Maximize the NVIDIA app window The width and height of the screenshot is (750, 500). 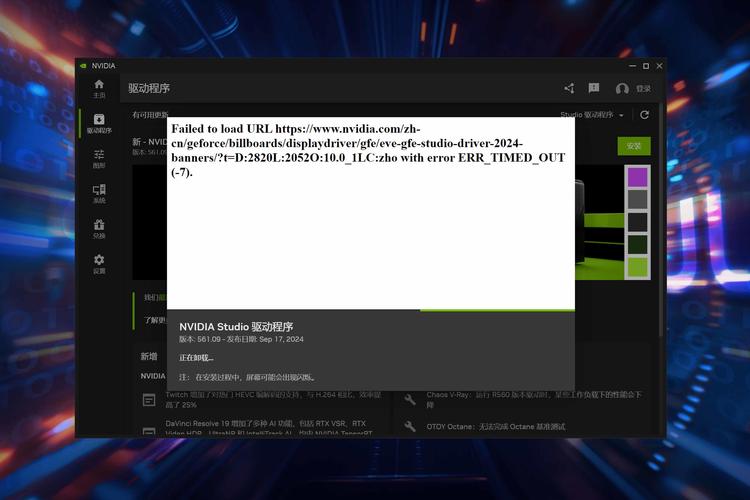click(x=646, y=66)
